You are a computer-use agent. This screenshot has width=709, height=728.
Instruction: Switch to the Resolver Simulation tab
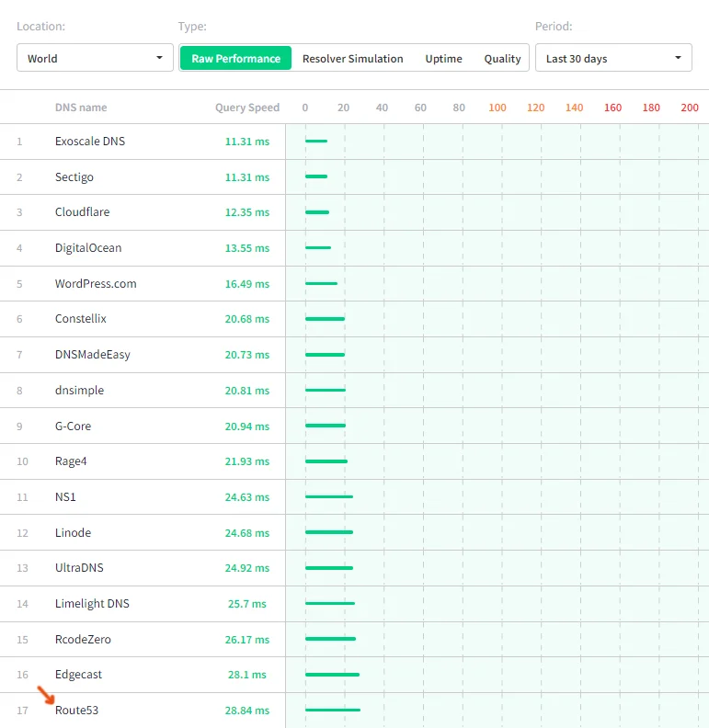click(352, 59)
